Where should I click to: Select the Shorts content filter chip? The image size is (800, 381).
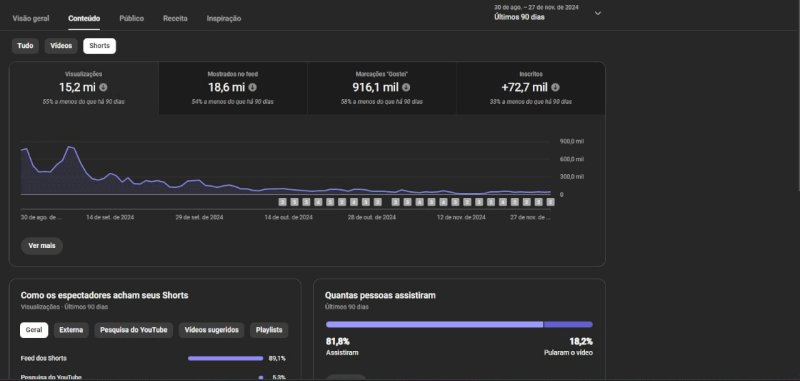tap(99, 46)
